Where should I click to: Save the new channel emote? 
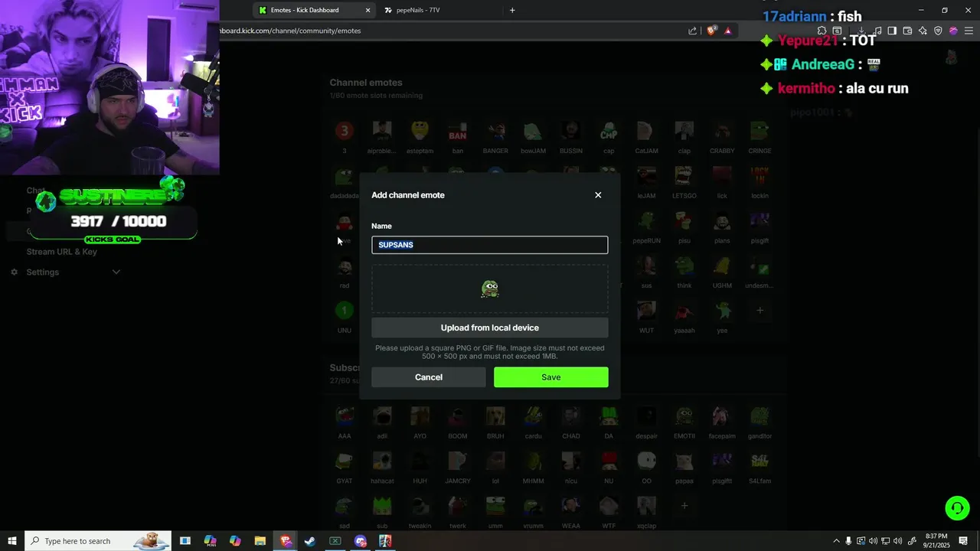coord(551,377)
